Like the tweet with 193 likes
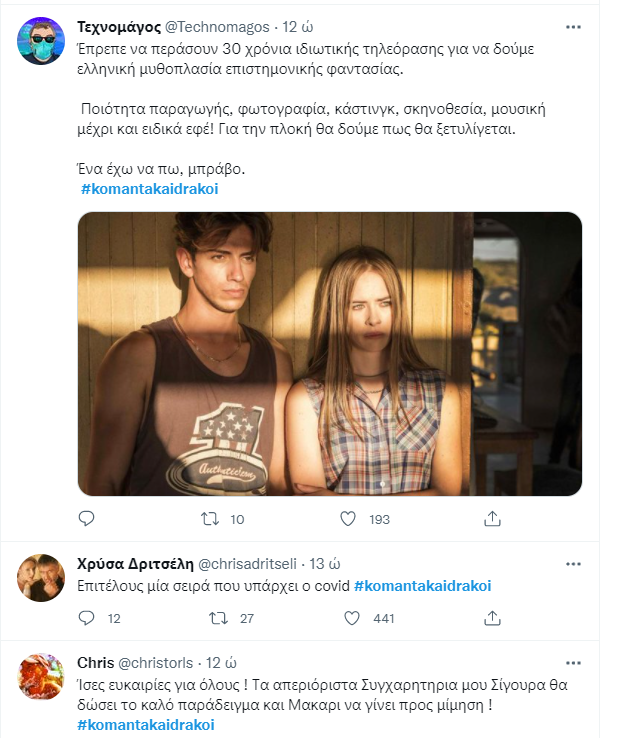 [348, 519]
